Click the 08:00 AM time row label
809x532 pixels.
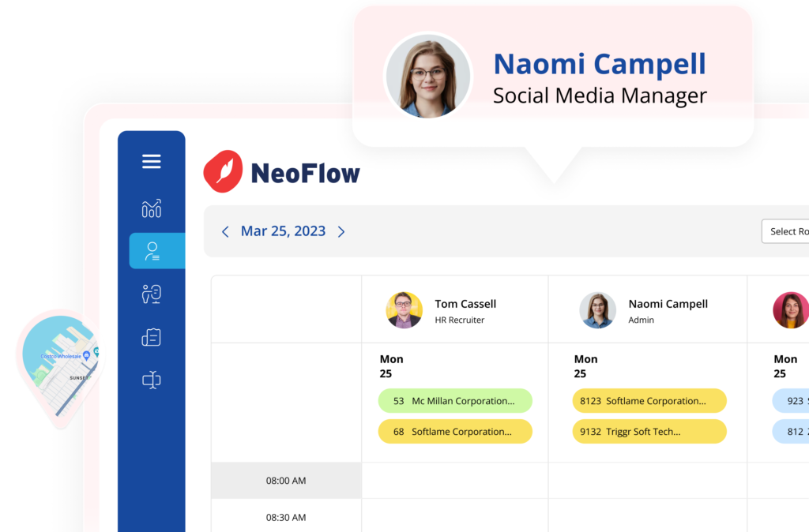point(286,481)
